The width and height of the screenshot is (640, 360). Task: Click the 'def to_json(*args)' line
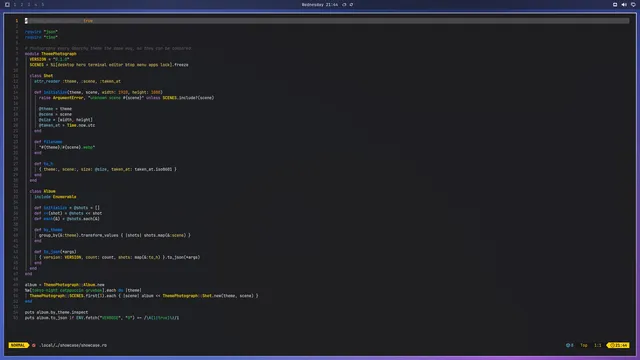(55, 252)
